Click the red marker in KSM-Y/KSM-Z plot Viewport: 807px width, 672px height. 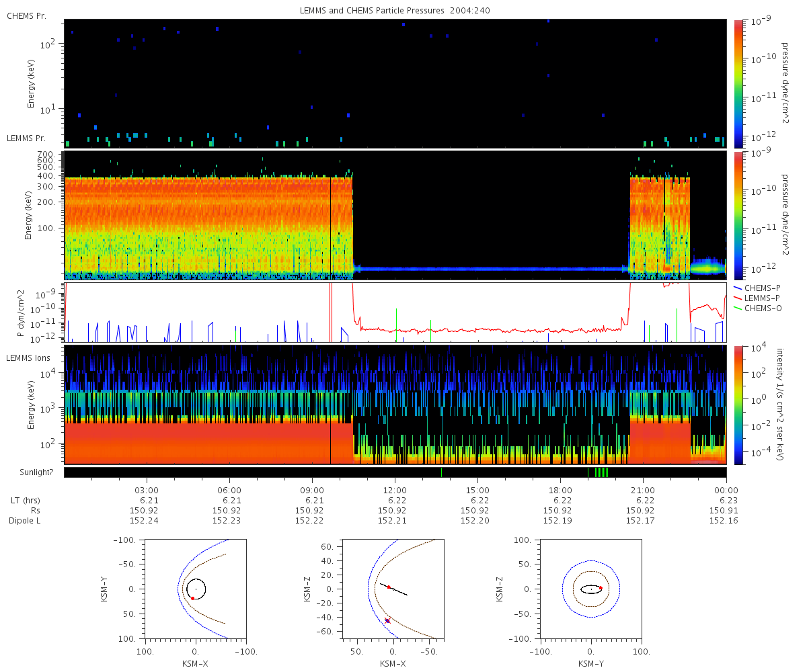pyautogui.click(x=601, y=588)
